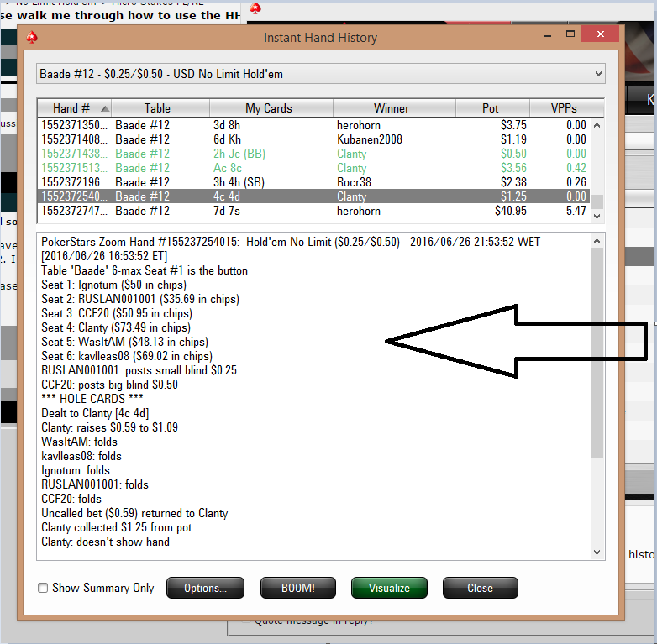Click the 'Dealt to Clanty [4c 4d]' line

pyautogui.click(x=95, y=413)
